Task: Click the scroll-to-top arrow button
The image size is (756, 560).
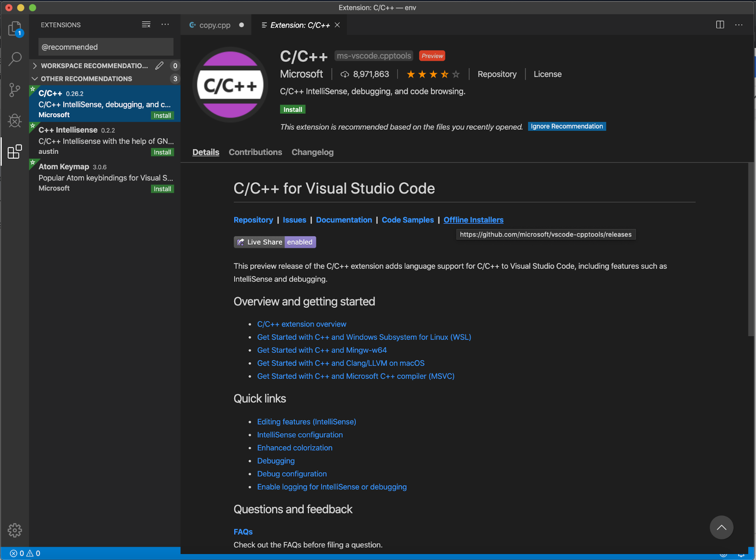Action: [x=721, y=527]
